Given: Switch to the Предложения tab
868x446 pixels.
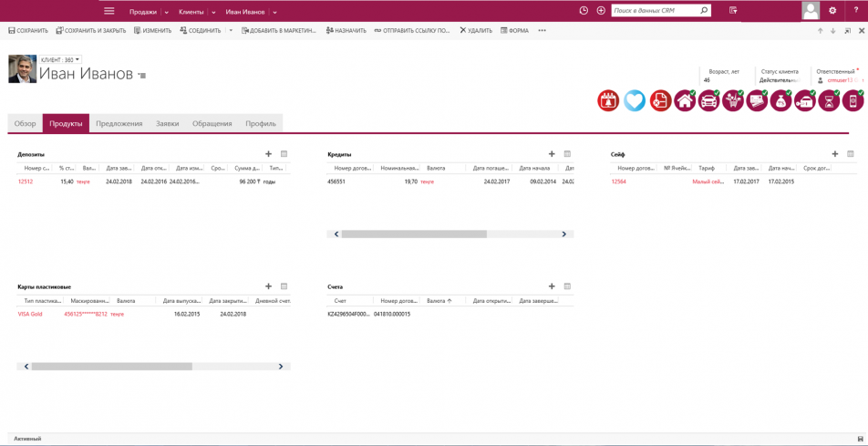Looking at the screenshot, I should pyautogui.click(x=119, y=123).
